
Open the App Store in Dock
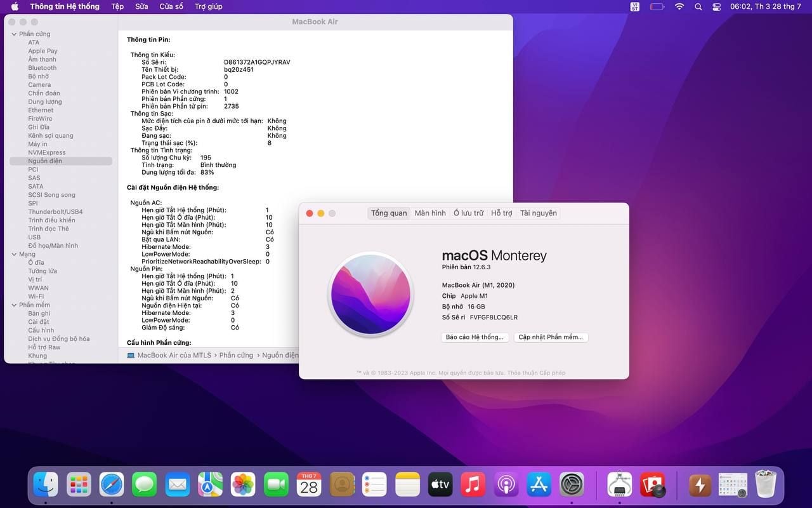pyautogui.click(x=539, y=485)
